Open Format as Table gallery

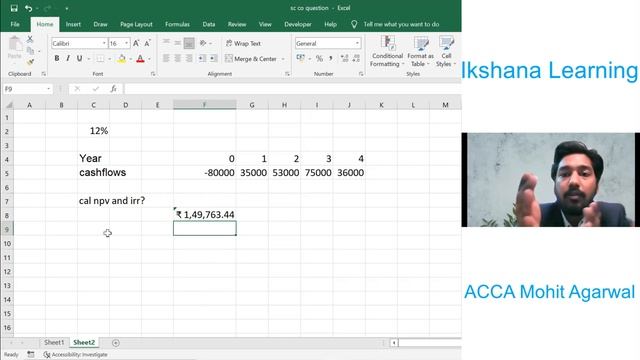click(x=420, y=51)
